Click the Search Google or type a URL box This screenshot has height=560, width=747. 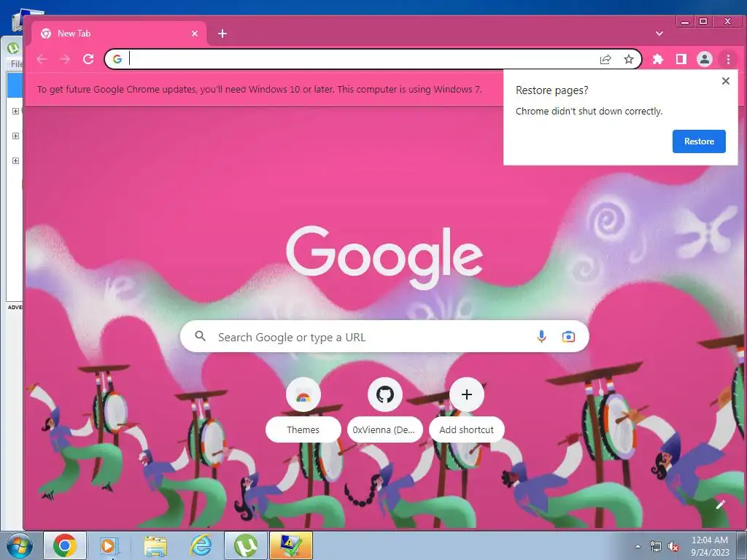tap(384, 337)
